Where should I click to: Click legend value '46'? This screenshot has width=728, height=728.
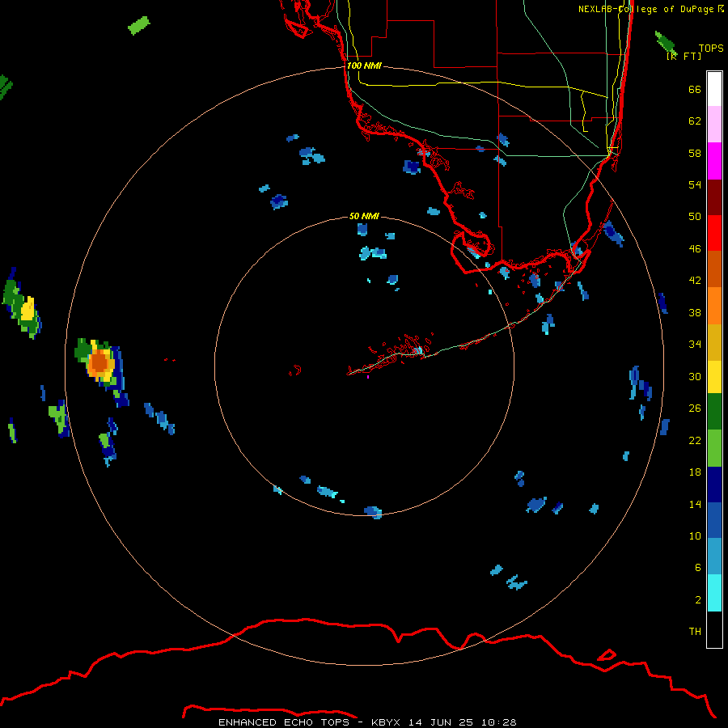695,249
